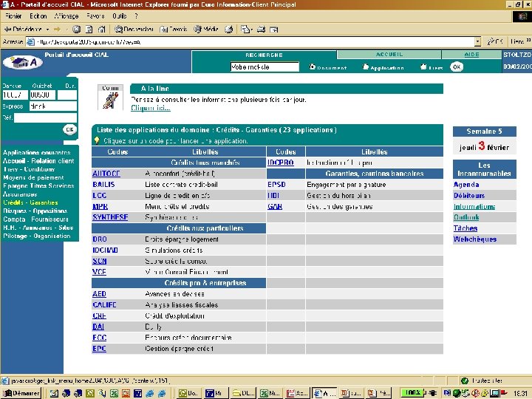Click the RECHERCHE search text field
Screen dimensions: 532x399
point(265,67)
